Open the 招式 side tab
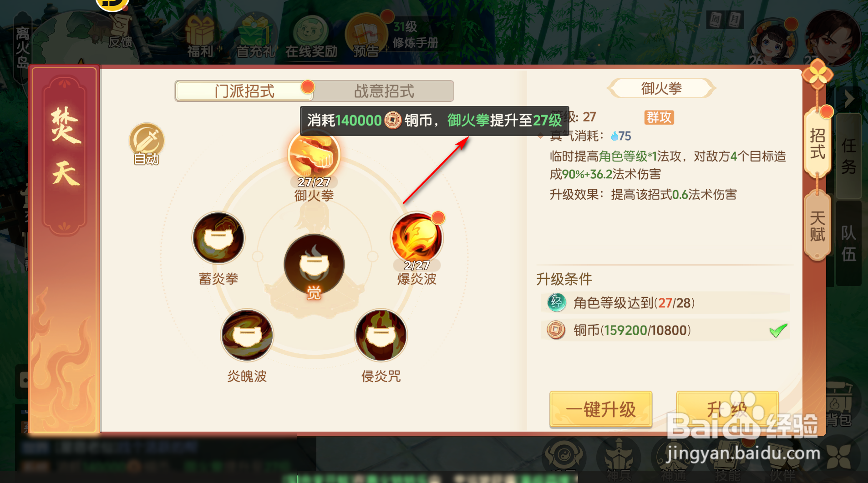Image resolution: width=868 pixels, height=483 pixels. 817,143
